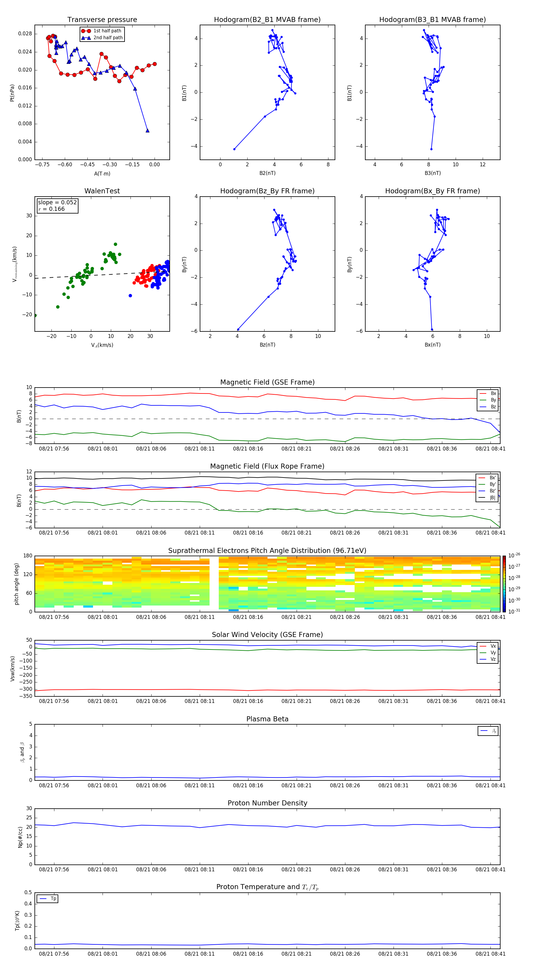
Task: Click 'B2(nT)' x-axis label
Action: point(267,173)
